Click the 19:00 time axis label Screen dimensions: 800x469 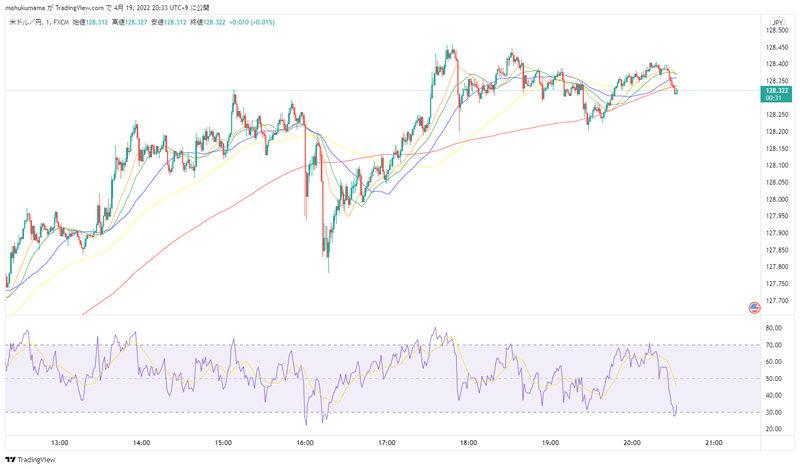point(550,443)
